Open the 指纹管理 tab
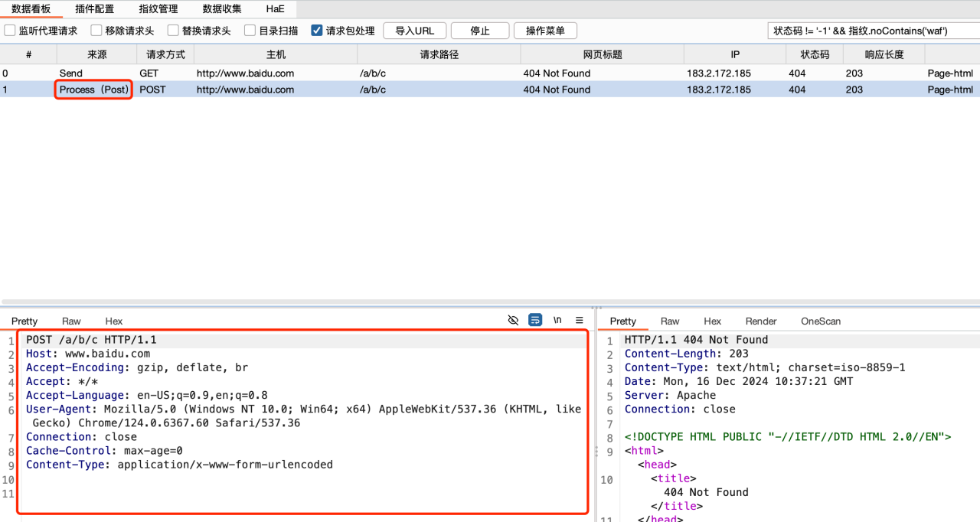 click(158, 9)
